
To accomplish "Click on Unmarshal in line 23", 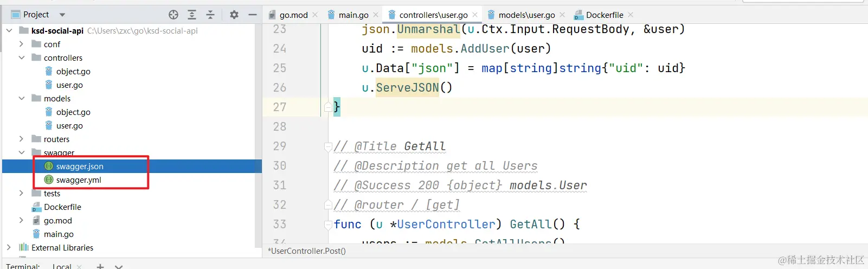I will [428, 29].
